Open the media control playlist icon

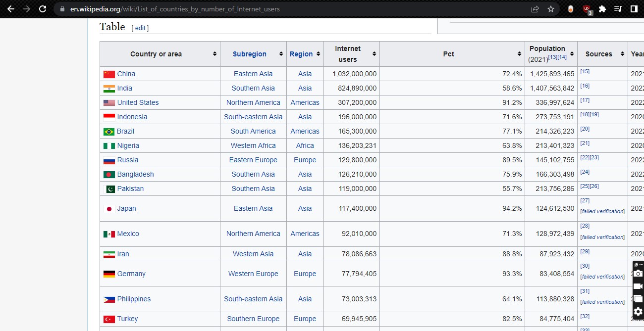618,9
